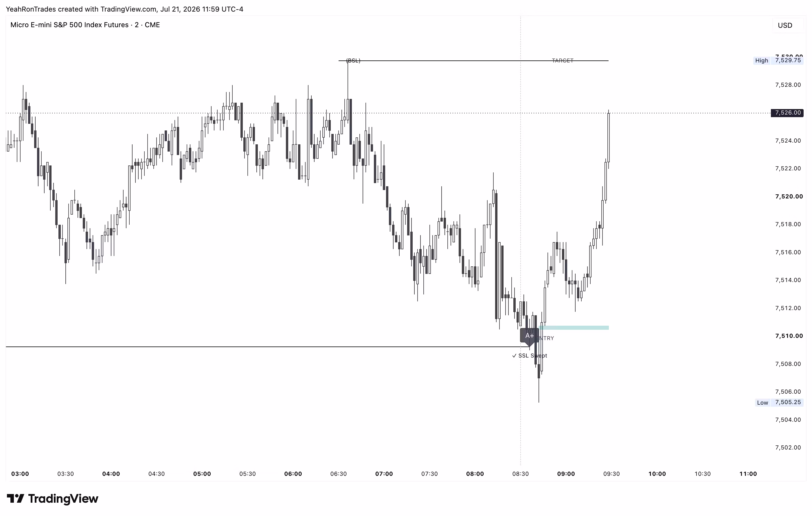Select the horizontal SSL line on chart
The image size is (812, 516).
tap(263, 347)
